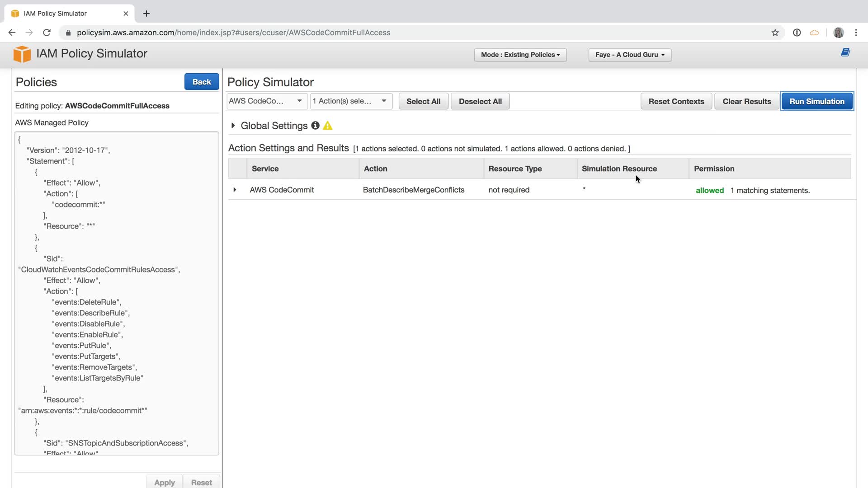
Task: Click the blue Back button
Action: [201, 82]
